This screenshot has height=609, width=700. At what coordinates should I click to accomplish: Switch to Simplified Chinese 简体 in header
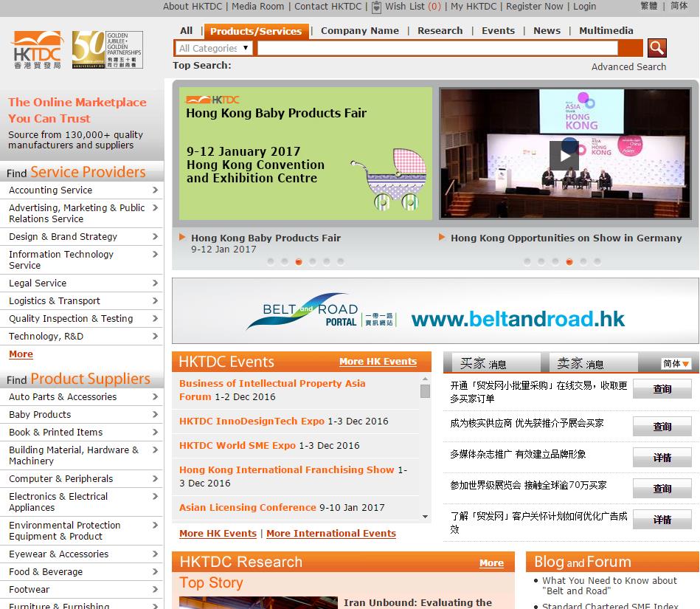tap(679, 6)
